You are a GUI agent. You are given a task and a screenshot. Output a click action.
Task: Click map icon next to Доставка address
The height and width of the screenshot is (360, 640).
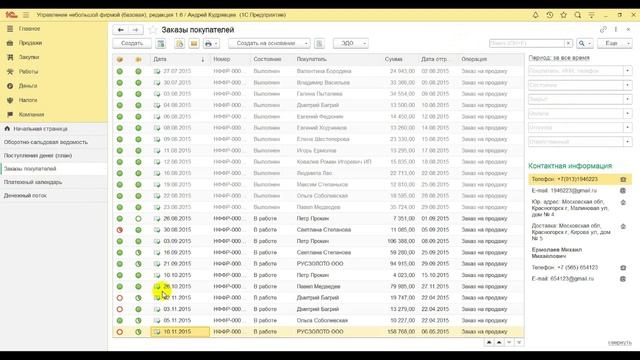tap(623, 226)
